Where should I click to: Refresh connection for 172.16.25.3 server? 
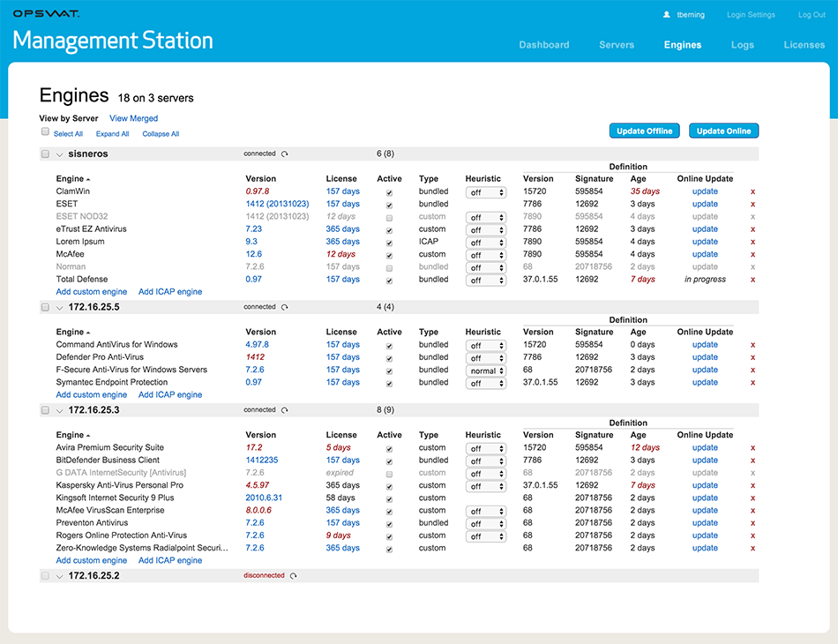[x=285, y=410]
